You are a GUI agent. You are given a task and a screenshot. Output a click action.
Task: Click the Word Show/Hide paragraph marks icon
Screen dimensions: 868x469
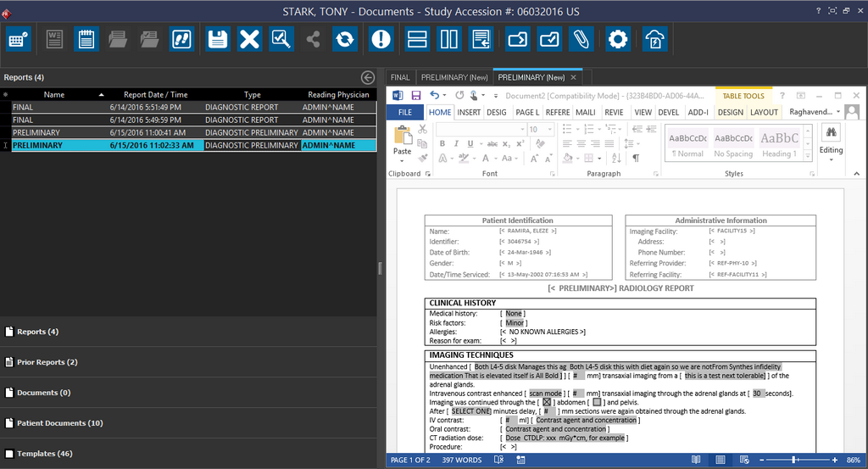tap(636, 158)
